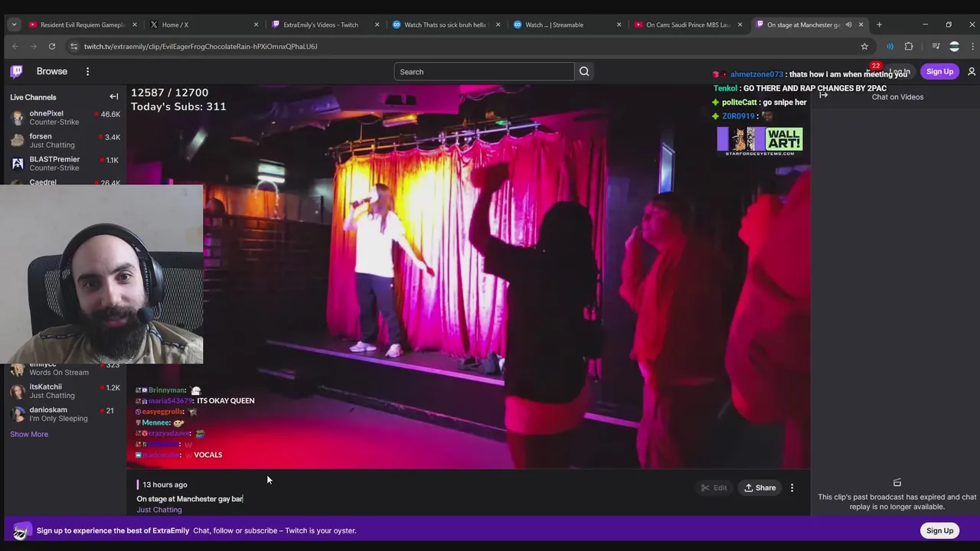980x551 pixels.
Task: Click the Chat on Videos header
Action: tap(897, 96)
